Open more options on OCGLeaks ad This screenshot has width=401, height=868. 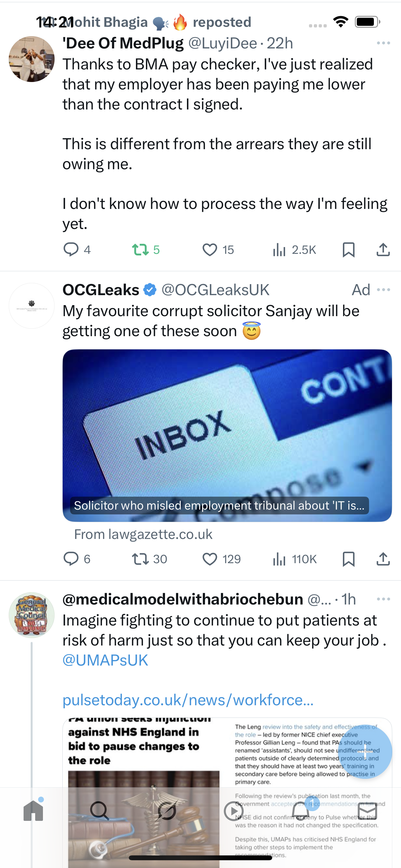384,290
